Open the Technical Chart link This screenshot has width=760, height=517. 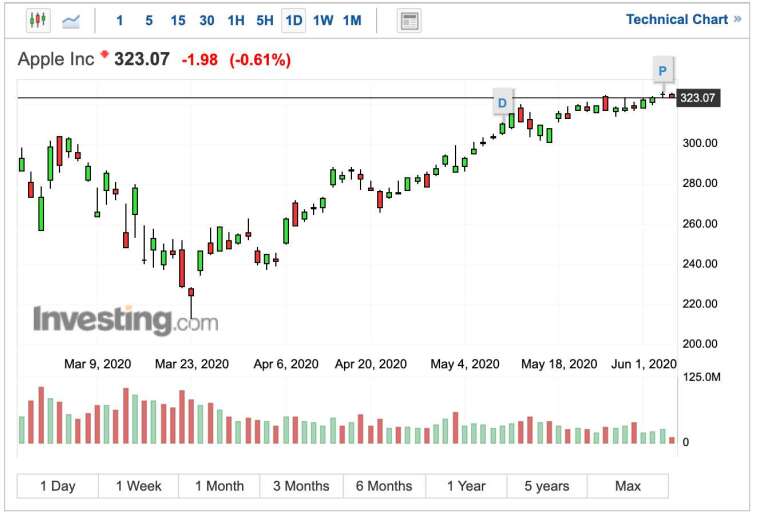[x=683, y=19]
